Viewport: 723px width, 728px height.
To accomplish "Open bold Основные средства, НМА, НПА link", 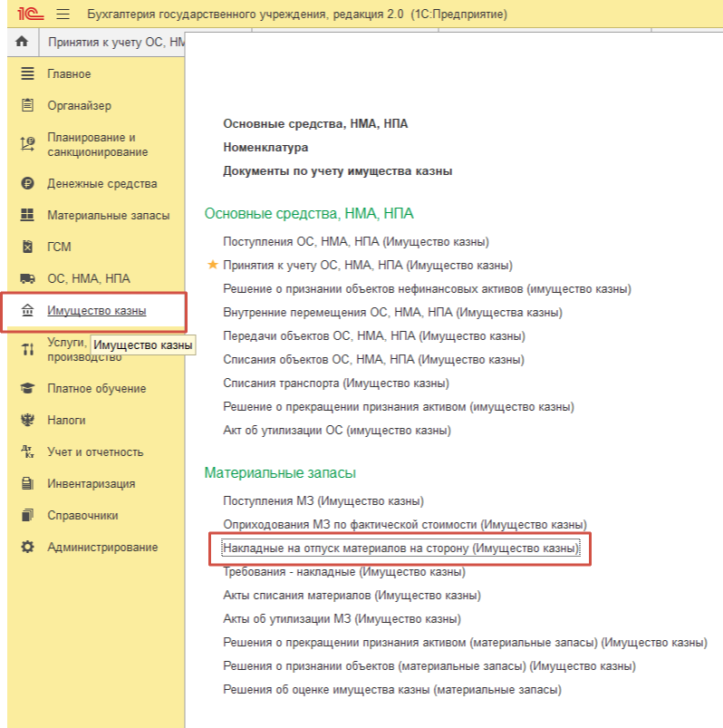I will [x=315, y=123].
